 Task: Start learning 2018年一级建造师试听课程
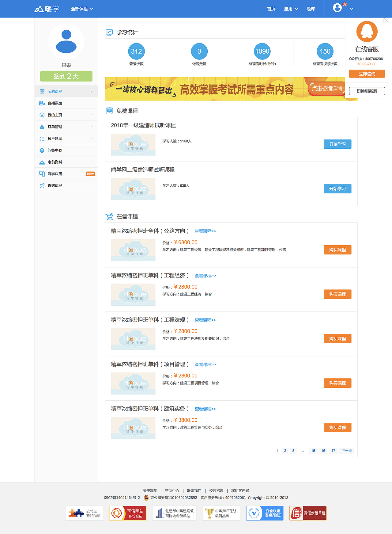click(x=337, y=144)
